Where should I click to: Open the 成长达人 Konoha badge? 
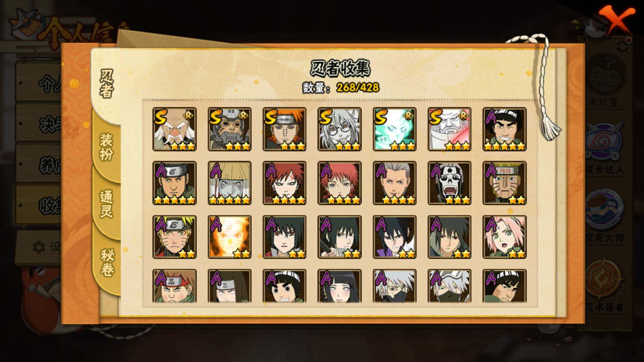pos(604,147)
